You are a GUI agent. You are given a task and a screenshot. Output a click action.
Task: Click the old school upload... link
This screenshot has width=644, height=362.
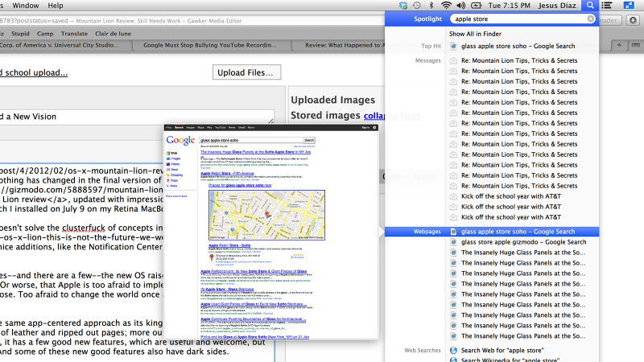pyautogui.click(x=34, y=72)
